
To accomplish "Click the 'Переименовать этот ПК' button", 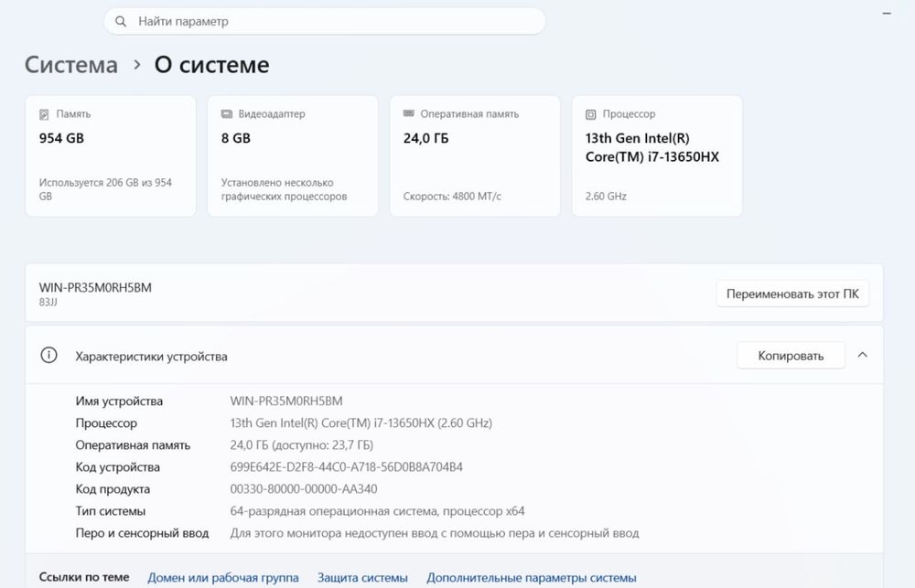I will (x=792, y=294).
